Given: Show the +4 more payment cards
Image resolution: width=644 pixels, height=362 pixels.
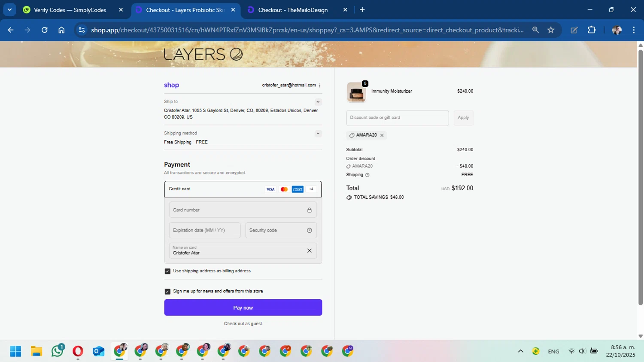Looking at the screenshot, I should pos(311,189).
